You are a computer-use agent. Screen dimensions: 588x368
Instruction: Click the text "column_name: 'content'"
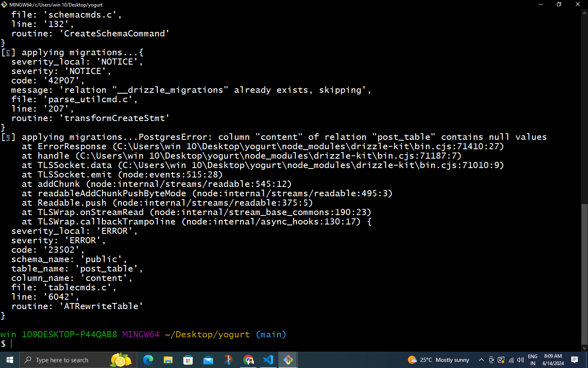click(72, 278)
